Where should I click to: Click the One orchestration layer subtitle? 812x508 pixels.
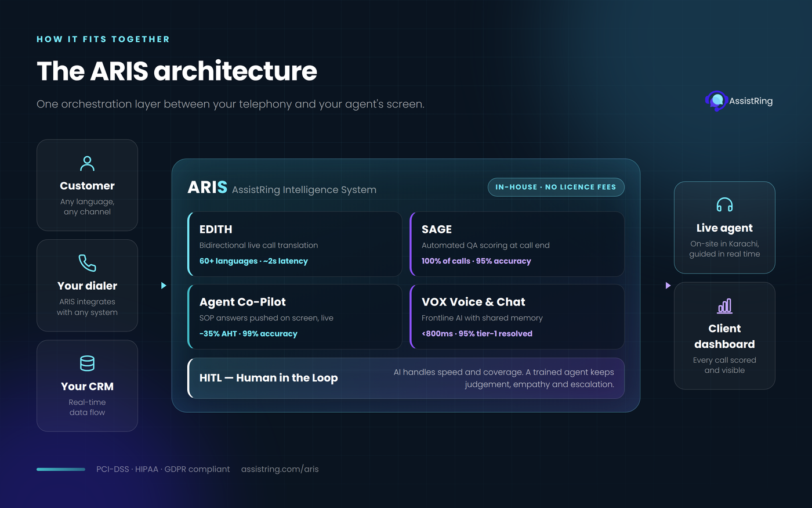[x=230, y=105]
